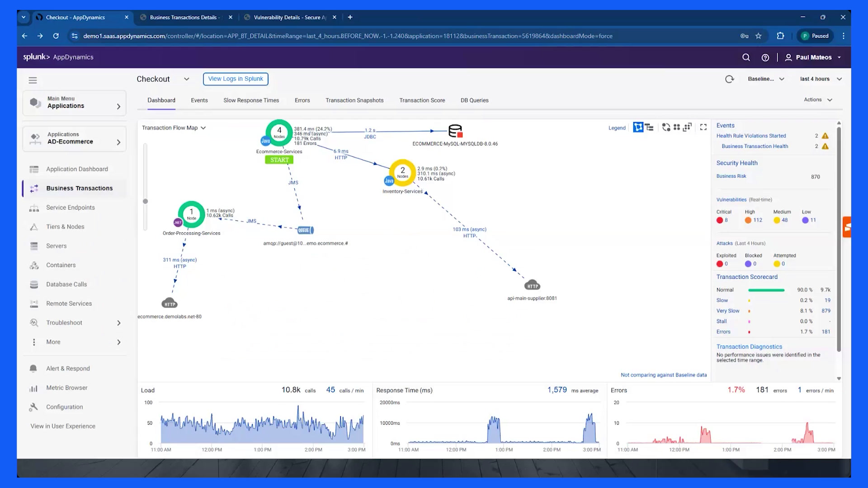Toggle the hamburger menu icon
This screenshot has width=868, height=488.
pos(33,80)
